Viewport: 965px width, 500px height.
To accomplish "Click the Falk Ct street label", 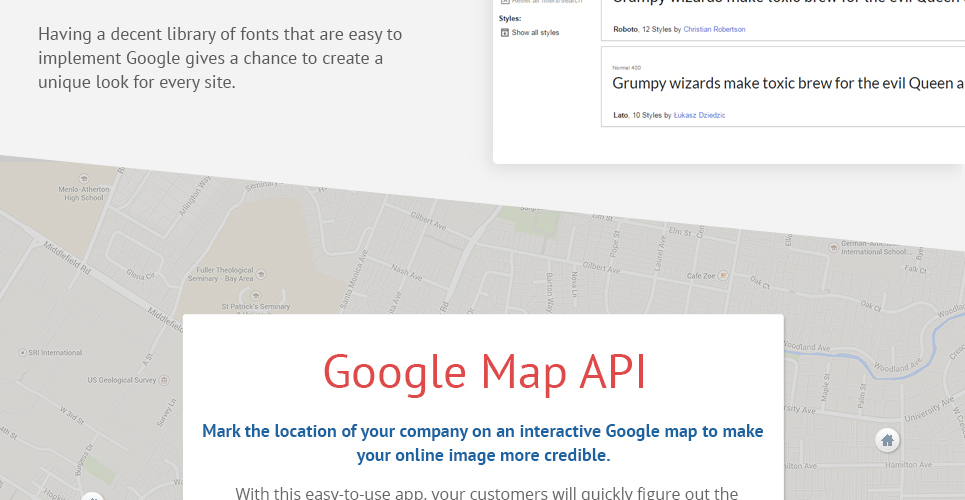I will click(x=916, y=269).
